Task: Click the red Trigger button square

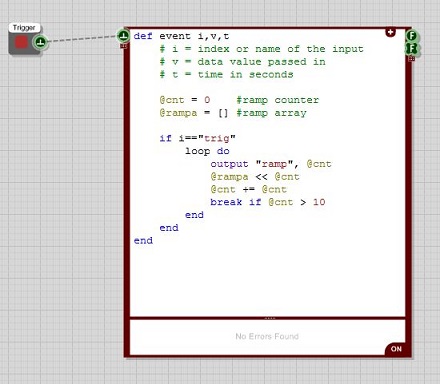Action: coord(21,42)
